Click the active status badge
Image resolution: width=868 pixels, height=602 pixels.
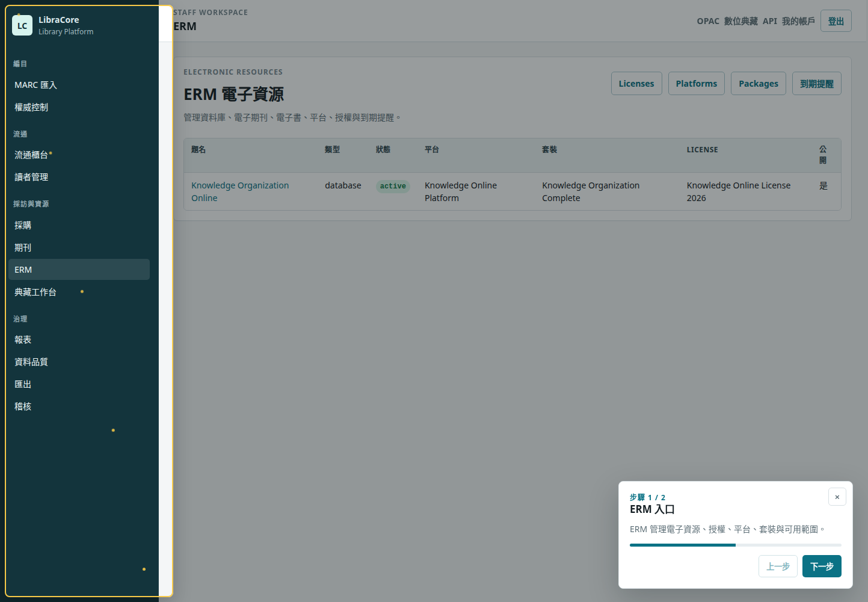(393, 186)
